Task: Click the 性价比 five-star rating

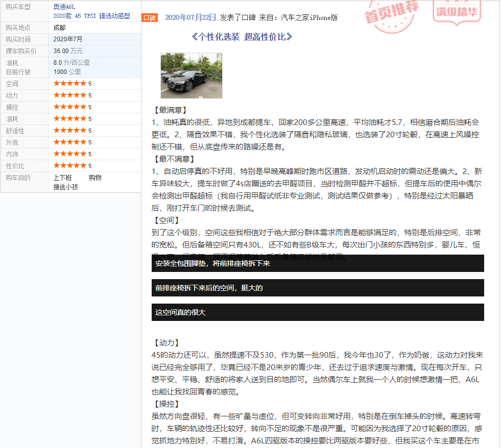Action: (70, 165)
